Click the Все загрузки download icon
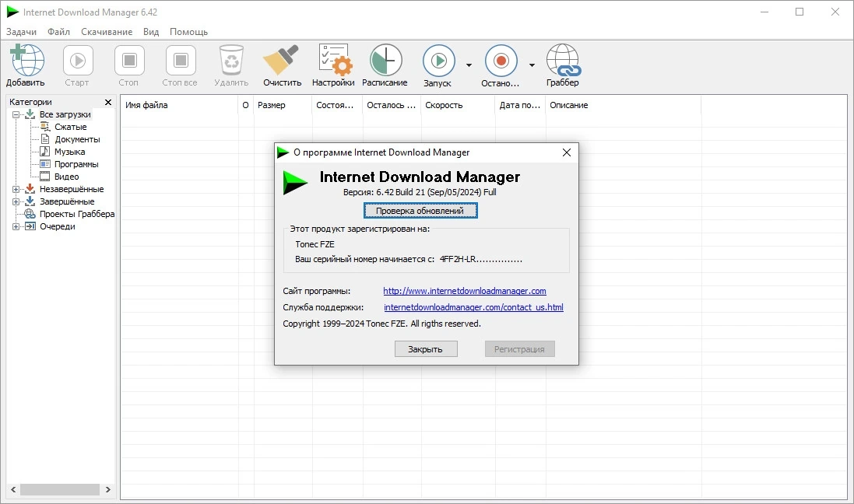Screen dimensions: 854x504 pyautogui.click(x=30, y=114)
